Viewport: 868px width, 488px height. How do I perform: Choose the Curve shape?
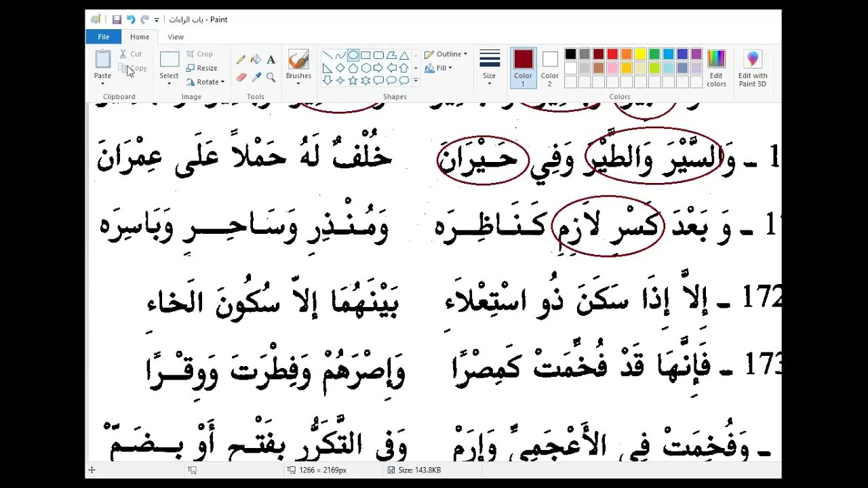[340, 56]
